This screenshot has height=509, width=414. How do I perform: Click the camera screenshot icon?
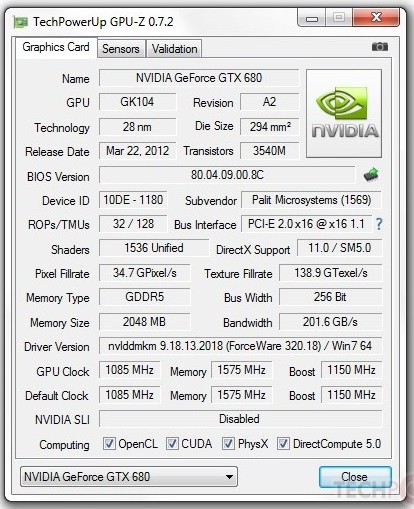380,47
